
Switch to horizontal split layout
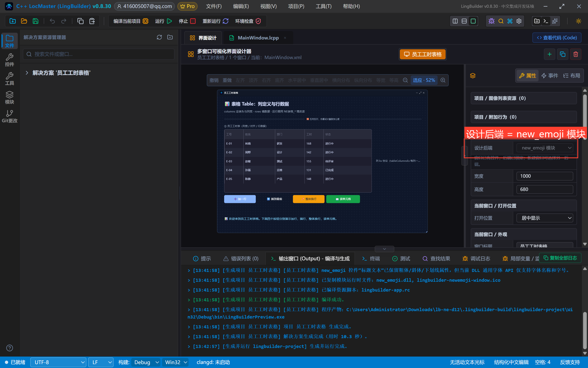click(464, 21)
